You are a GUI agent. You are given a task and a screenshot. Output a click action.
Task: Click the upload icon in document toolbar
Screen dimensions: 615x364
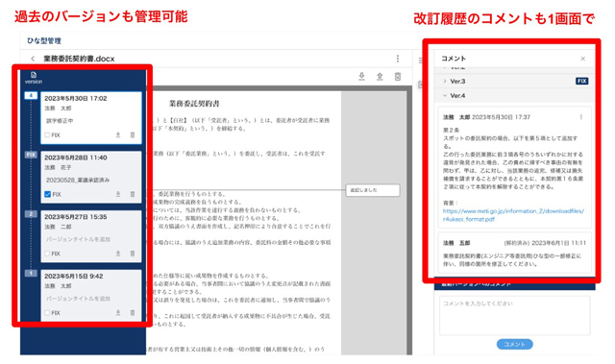click(380, 77)
